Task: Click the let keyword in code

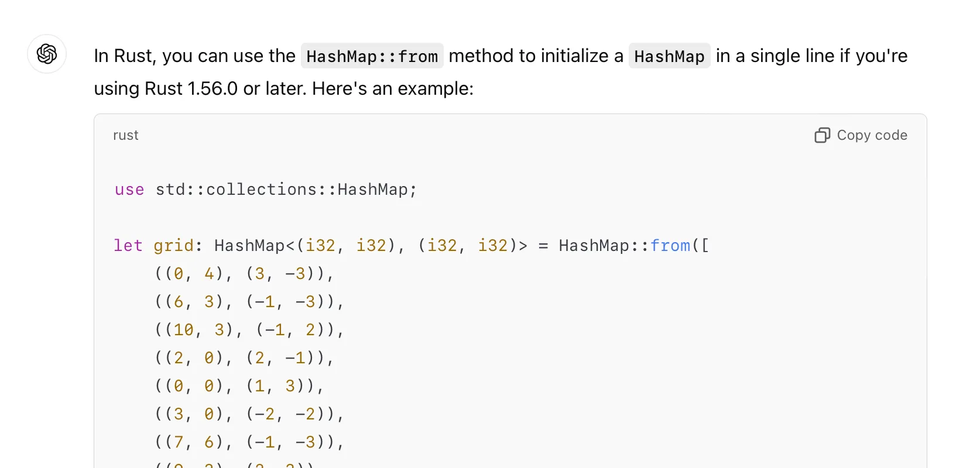Action: [128, 245]
